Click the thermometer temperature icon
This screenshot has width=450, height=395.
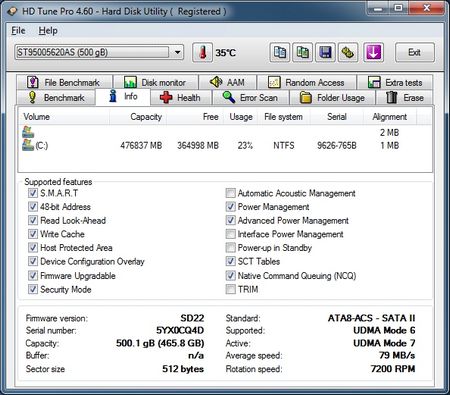tap(202, 52)
